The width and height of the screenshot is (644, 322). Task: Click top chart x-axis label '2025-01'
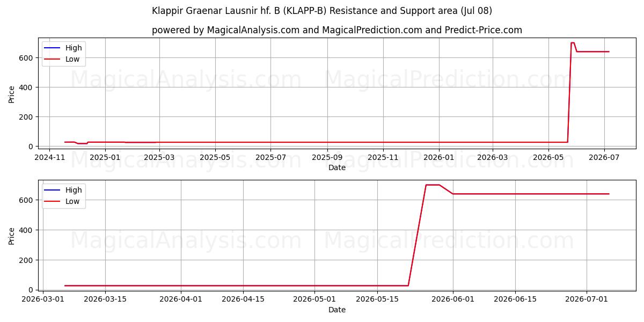(x=105, y=157)
